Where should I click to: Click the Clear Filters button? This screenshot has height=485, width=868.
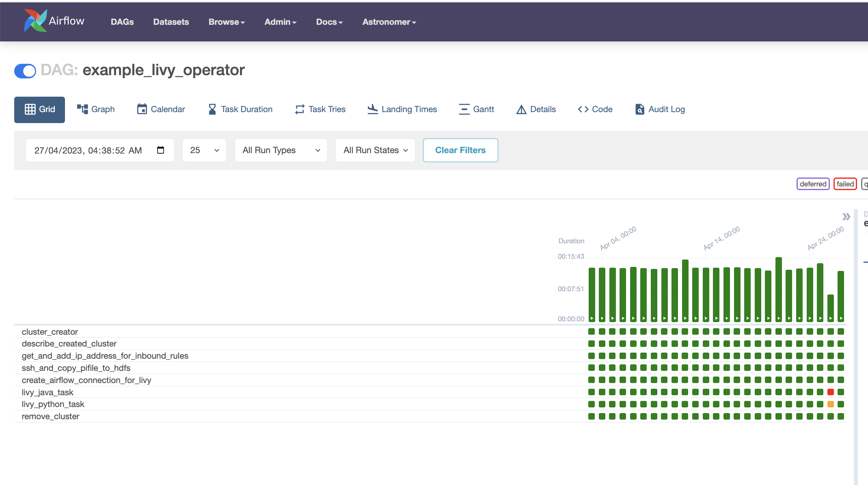point(460,150)
